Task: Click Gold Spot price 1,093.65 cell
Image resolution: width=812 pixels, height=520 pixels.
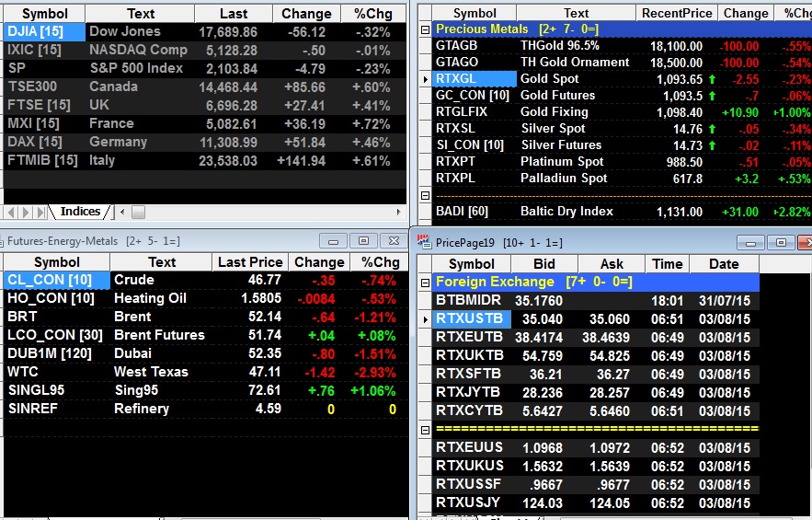Action: (680, 79)
